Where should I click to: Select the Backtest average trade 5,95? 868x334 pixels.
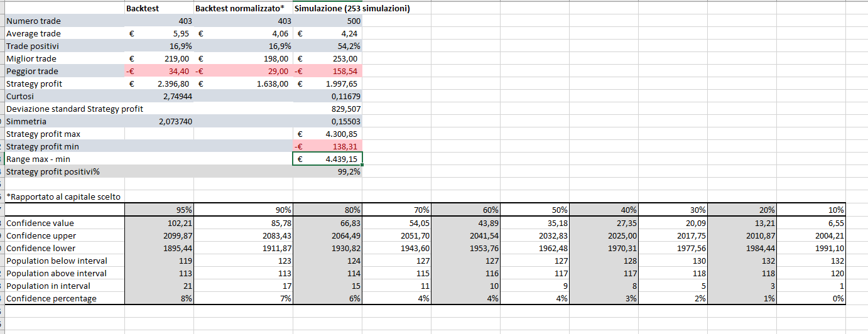(160, 34)
